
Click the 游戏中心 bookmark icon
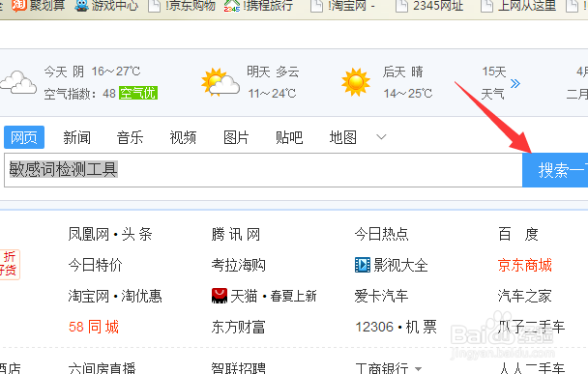click(82, 6)
